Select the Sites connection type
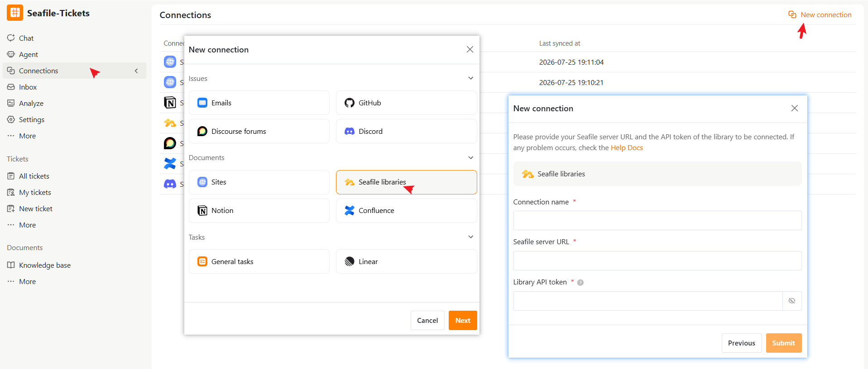Image resolution: width=868 pixels, height=369 pixels. pos(259,182)
